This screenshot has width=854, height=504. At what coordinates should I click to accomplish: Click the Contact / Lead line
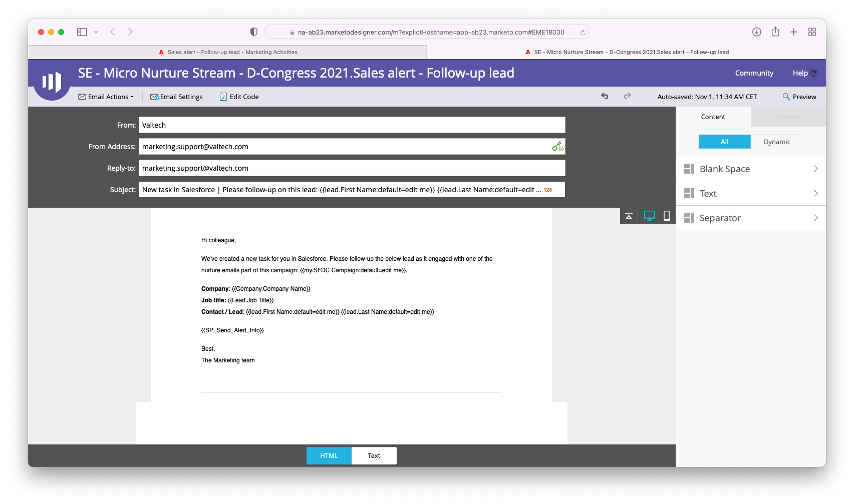point(318,312)
